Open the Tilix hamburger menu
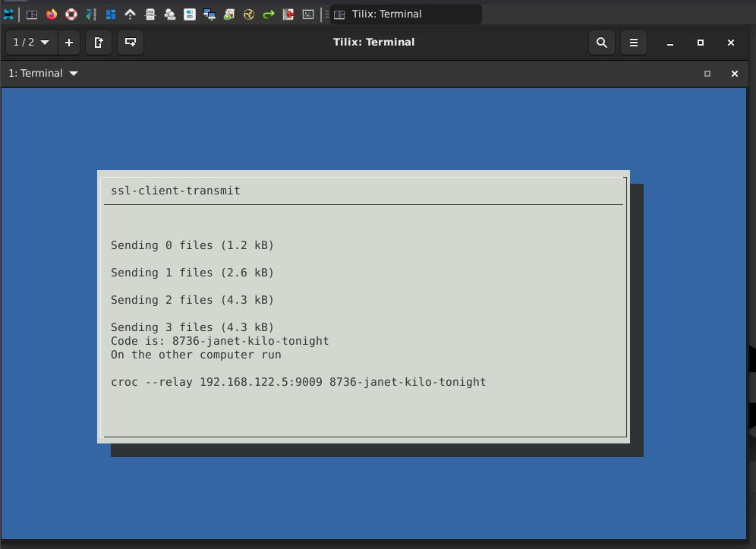 point(634,43)
